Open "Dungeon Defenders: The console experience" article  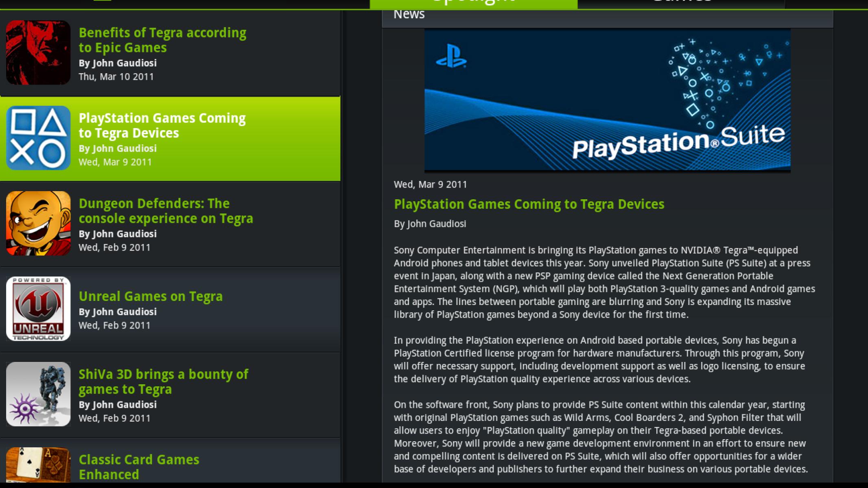tap(166, 211)
